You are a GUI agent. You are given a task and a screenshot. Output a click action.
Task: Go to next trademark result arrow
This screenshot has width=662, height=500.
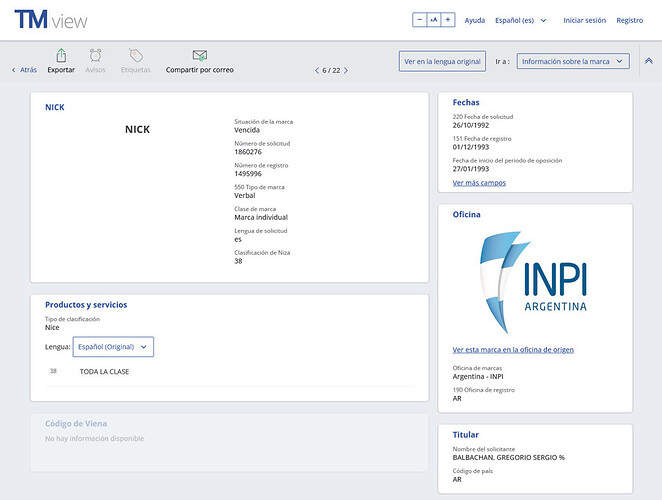[x=346, y=71]
